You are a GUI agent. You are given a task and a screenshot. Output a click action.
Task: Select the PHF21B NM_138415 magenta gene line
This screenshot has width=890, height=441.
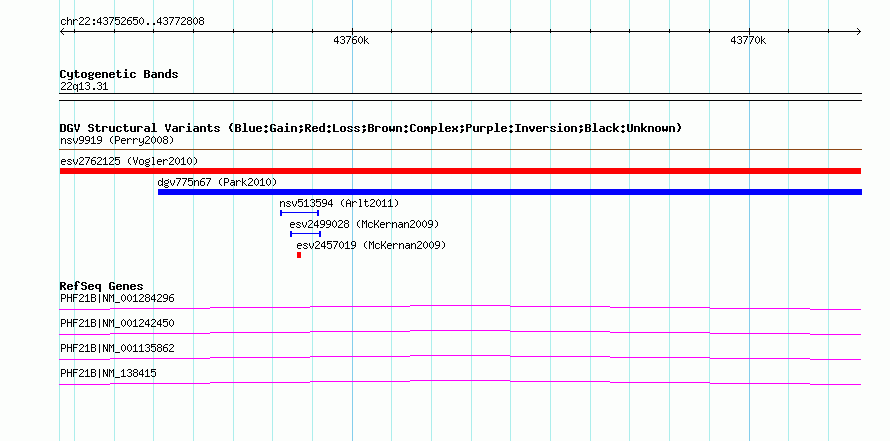(460, 383)
